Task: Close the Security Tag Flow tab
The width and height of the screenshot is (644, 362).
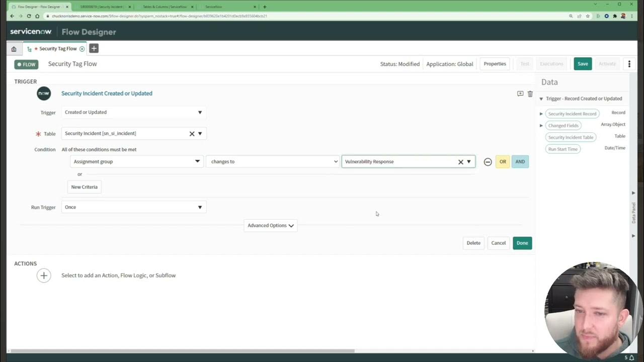Action: tap(82, 49)
